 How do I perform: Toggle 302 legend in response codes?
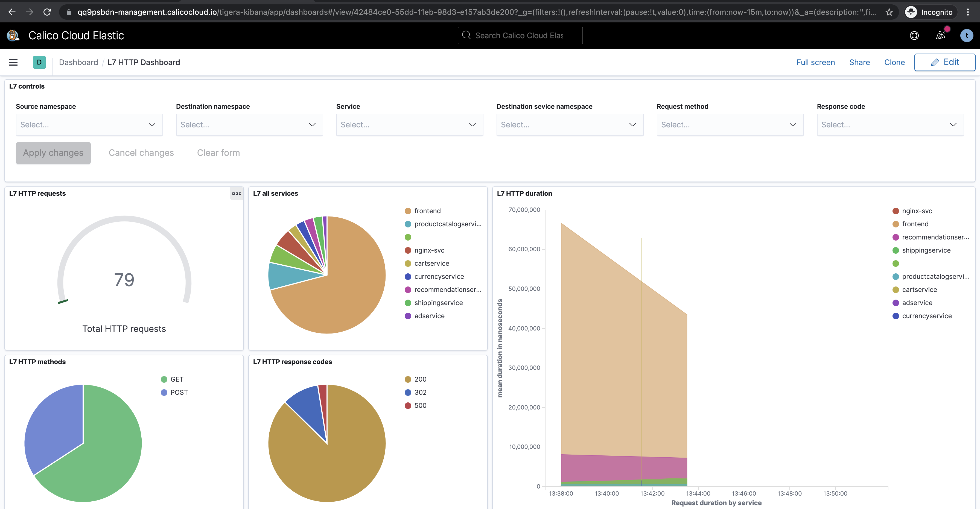tap(420, 392)
